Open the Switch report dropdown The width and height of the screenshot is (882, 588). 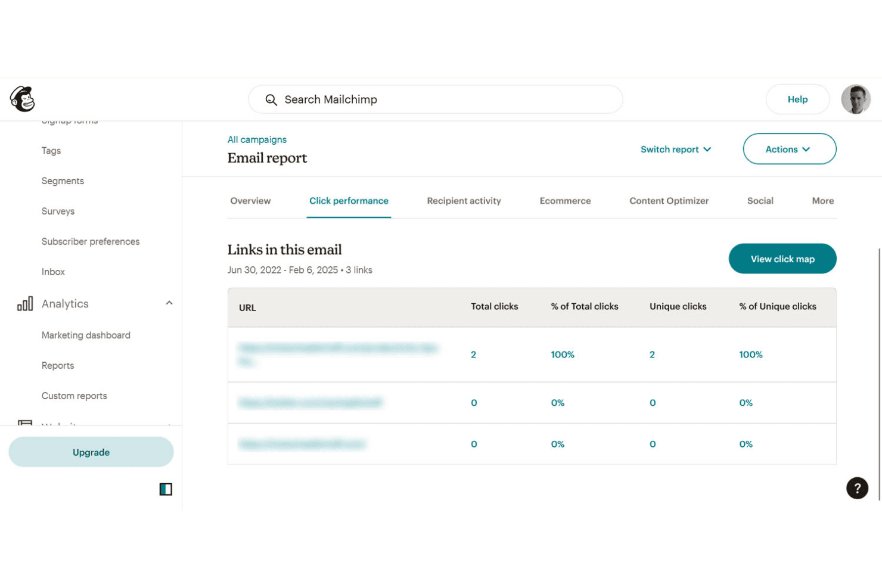click(676, 150)
